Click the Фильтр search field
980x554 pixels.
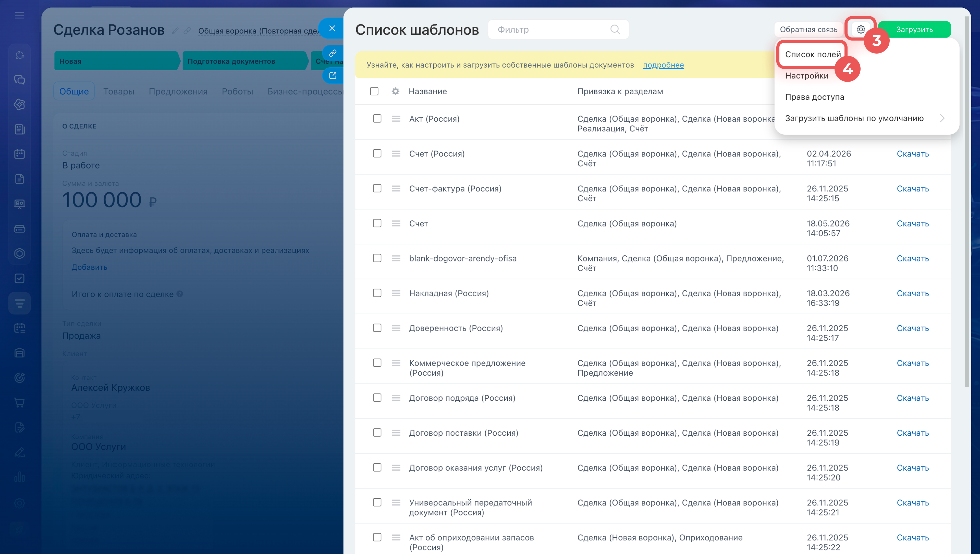pos(558,29)
